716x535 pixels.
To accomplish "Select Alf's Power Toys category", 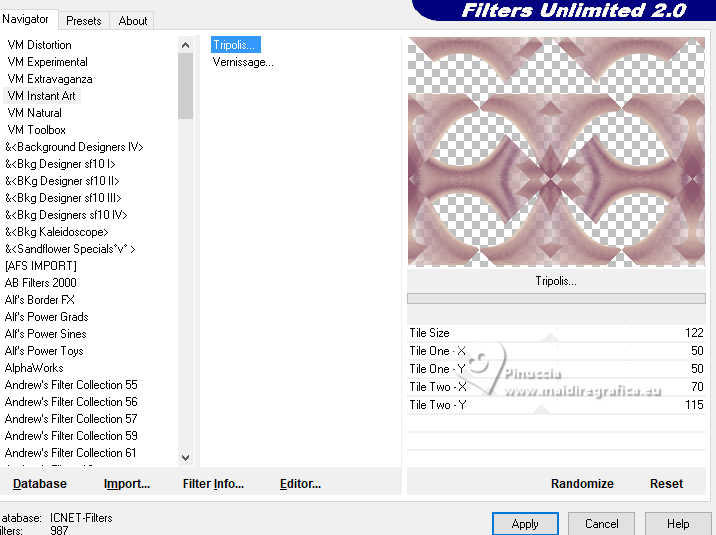I will pyautogui.click(x=44, y=351).
